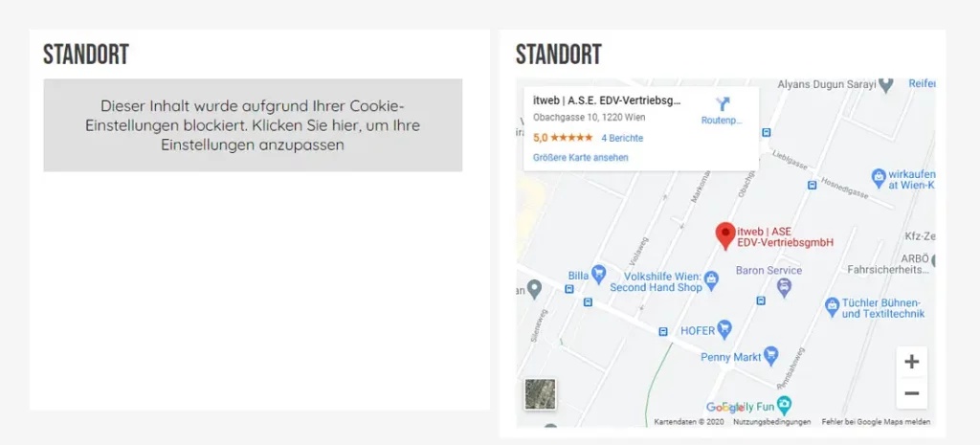Open the Nutzungsbedingungen terms link
The width and height of the screenshot is (980, 445).
[x=771, y=422]
